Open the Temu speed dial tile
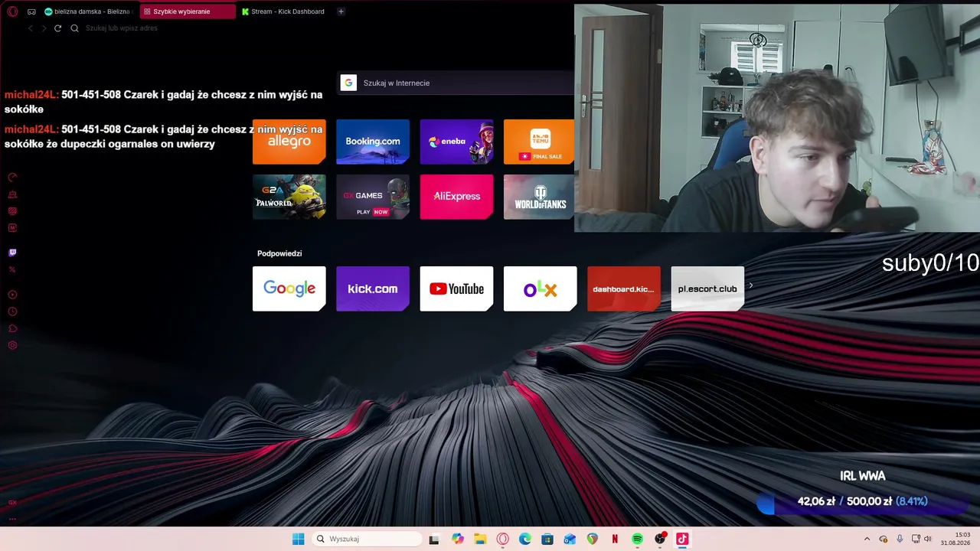The height and width of the screenshot is (551, 980). [539, 142]
